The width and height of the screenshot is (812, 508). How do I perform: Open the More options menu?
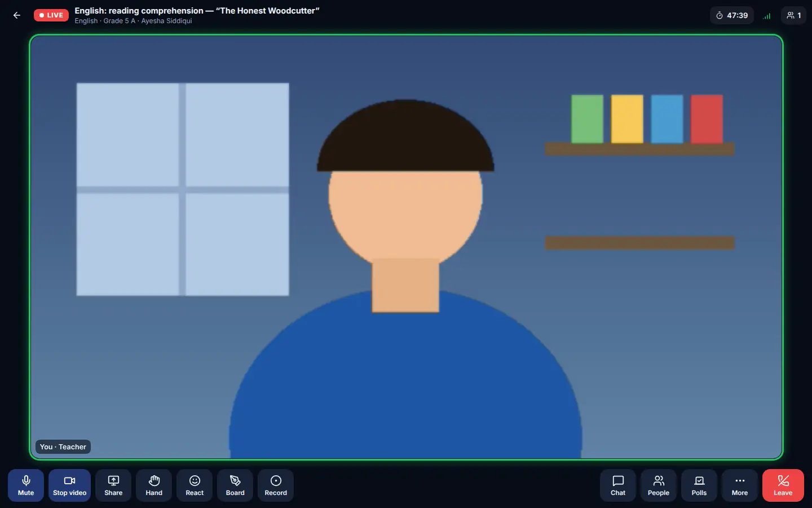coord(740,485)
